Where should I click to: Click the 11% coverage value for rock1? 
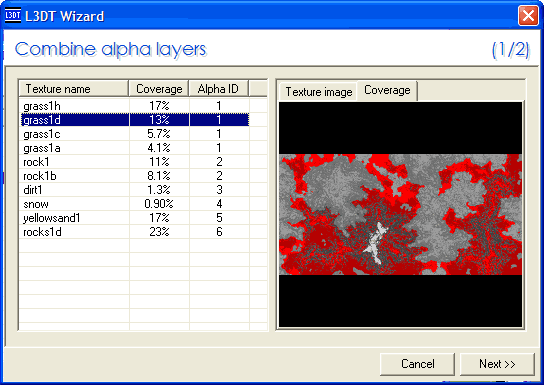[159, 162]
